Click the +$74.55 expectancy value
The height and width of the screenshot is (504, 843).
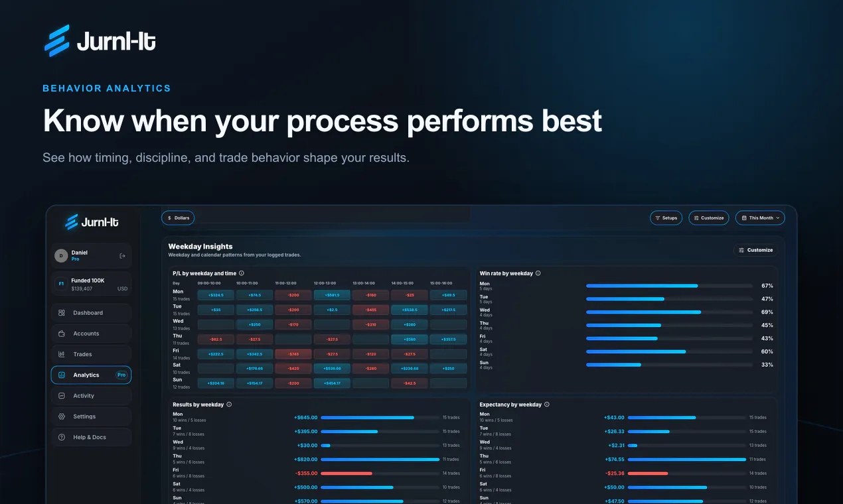point(615,460)
